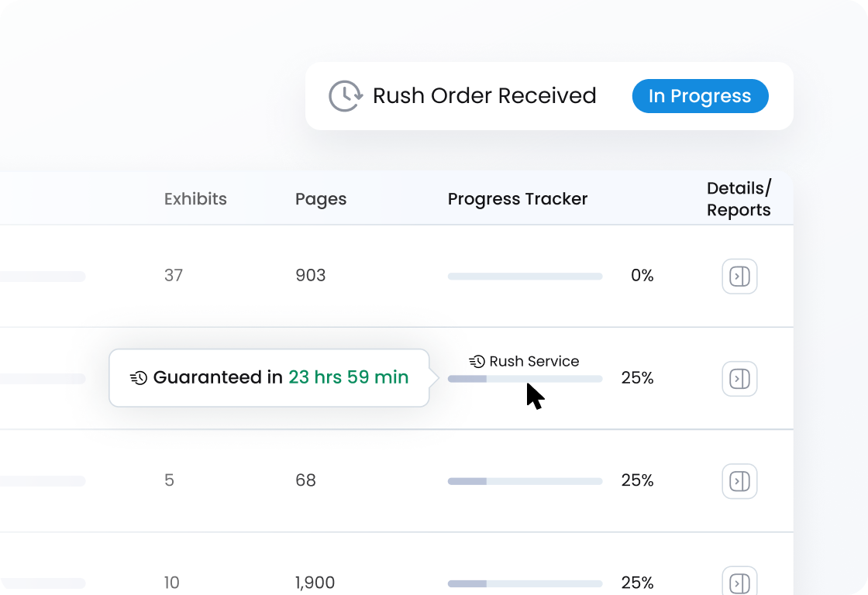Viewport: 868px width, 595px height.
Task: Click the Guaranteed in 23 hrs tooltip
Action: [269, 378]
